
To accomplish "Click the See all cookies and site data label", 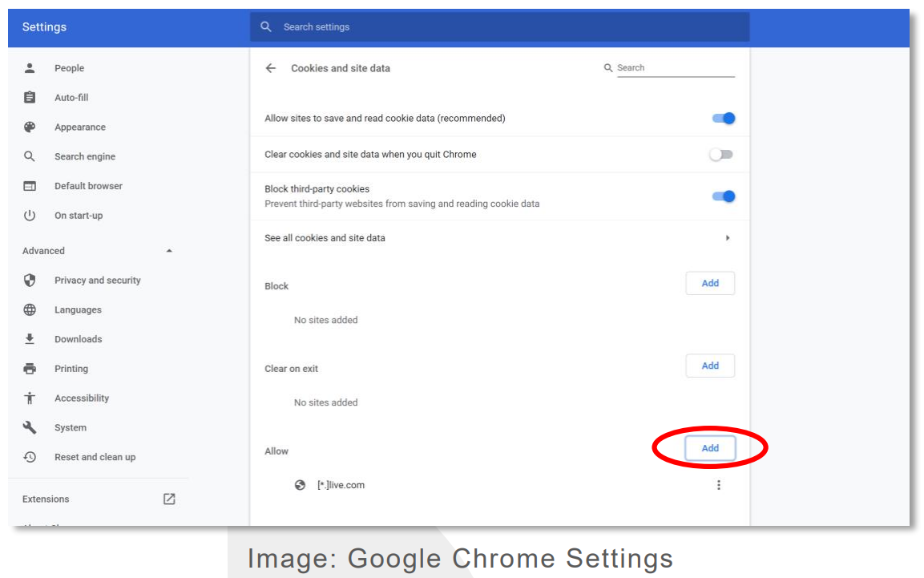I will (325, 238).
